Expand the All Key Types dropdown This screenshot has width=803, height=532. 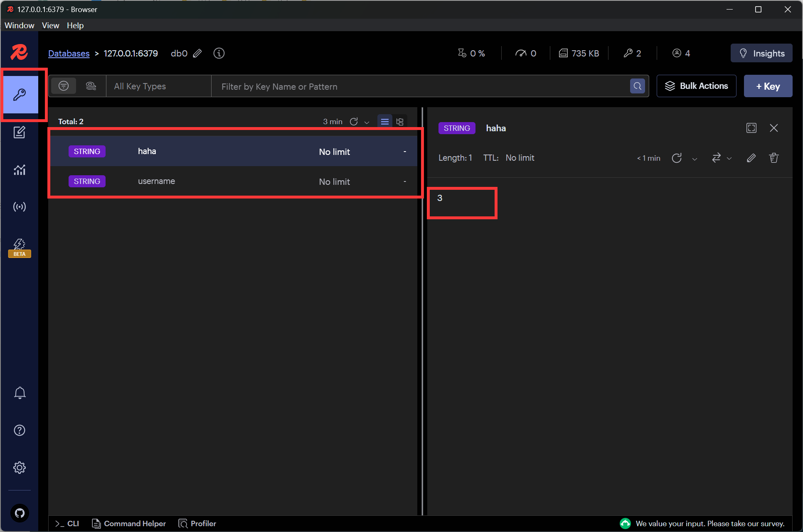[158, 86]
